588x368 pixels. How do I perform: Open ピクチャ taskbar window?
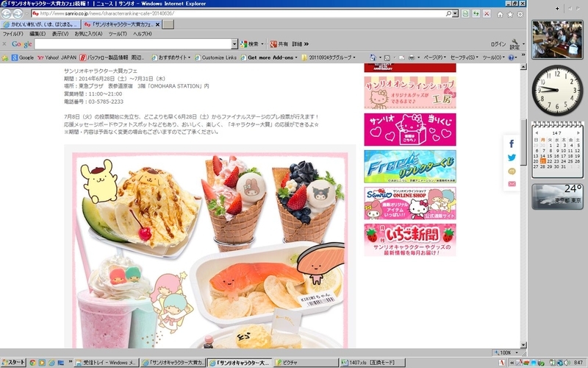click(306, 363)
